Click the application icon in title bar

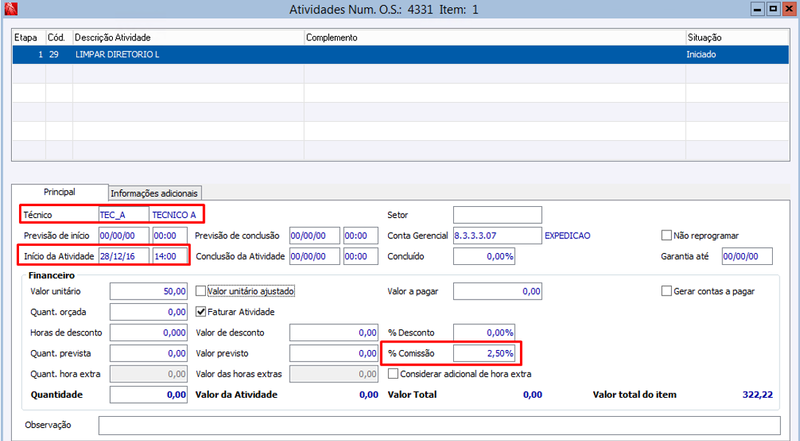(x=10, y=9)
